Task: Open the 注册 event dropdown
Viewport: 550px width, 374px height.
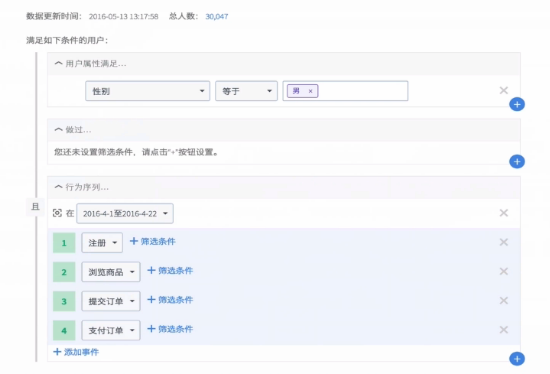Action: 102,242
